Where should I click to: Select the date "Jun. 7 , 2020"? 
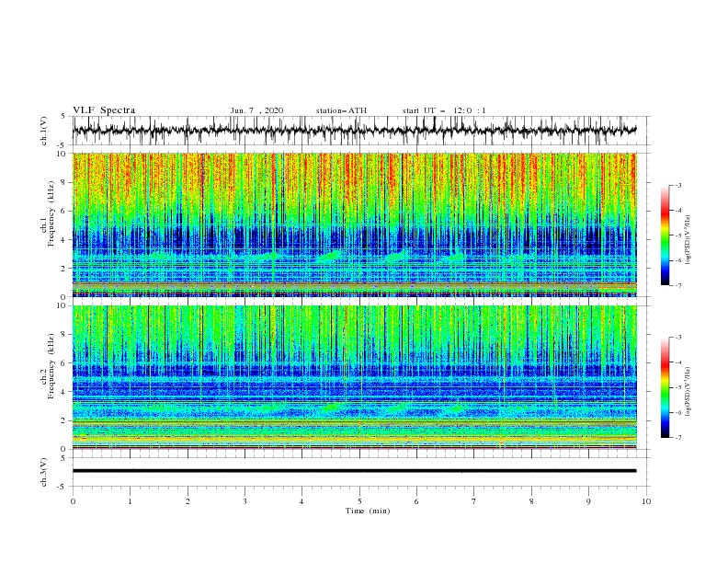pyautogui.click(x=256, y=110)
